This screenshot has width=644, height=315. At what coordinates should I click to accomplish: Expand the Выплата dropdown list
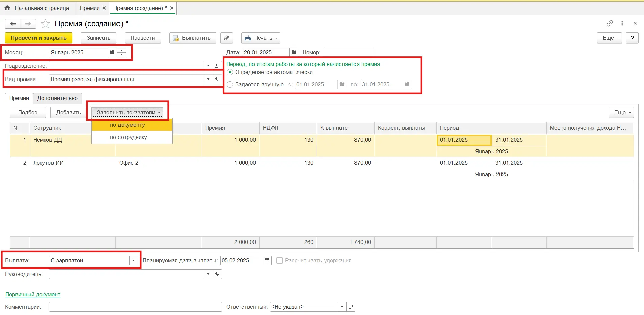click(x=134, y=261)
